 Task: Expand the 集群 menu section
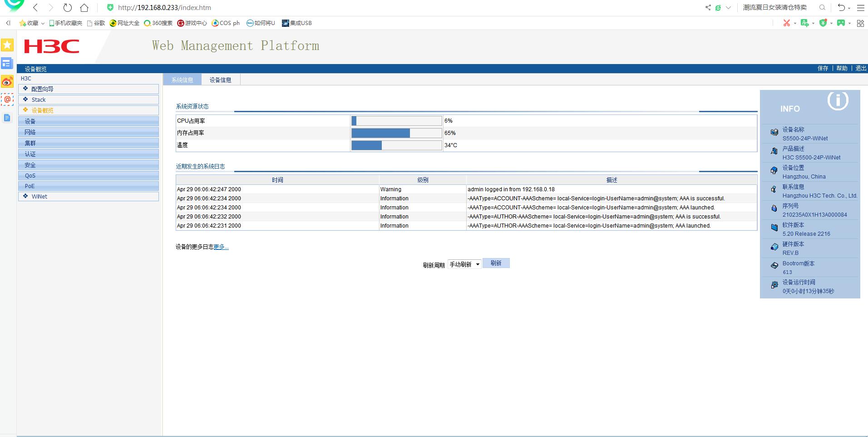tap(89, 143)
